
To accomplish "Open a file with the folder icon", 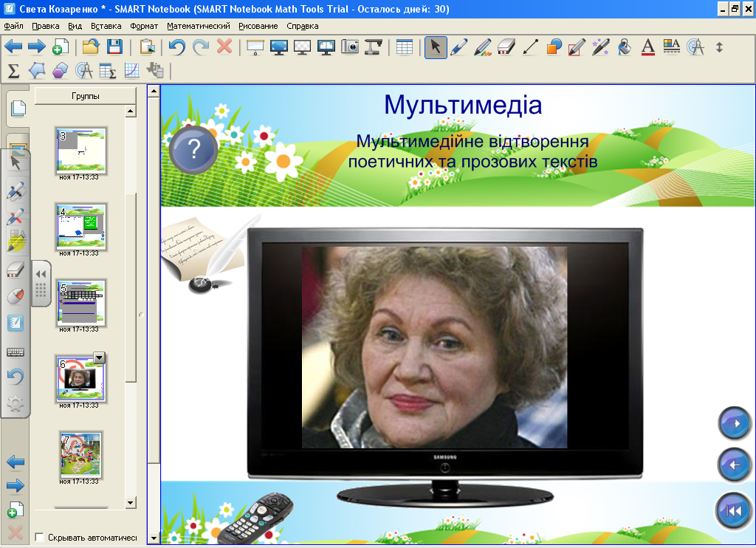I will click(91, 47).
